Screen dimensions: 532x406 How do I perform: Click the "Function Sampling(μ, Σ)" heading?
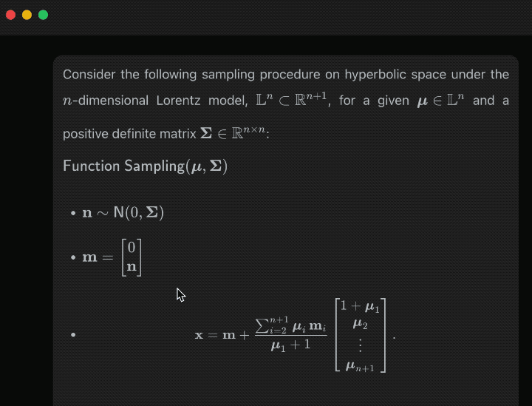146,166
